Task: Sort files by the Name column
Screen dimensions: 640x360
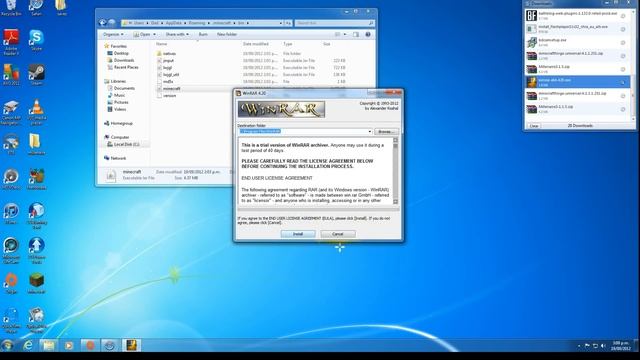Action: [x=162, y=44]
